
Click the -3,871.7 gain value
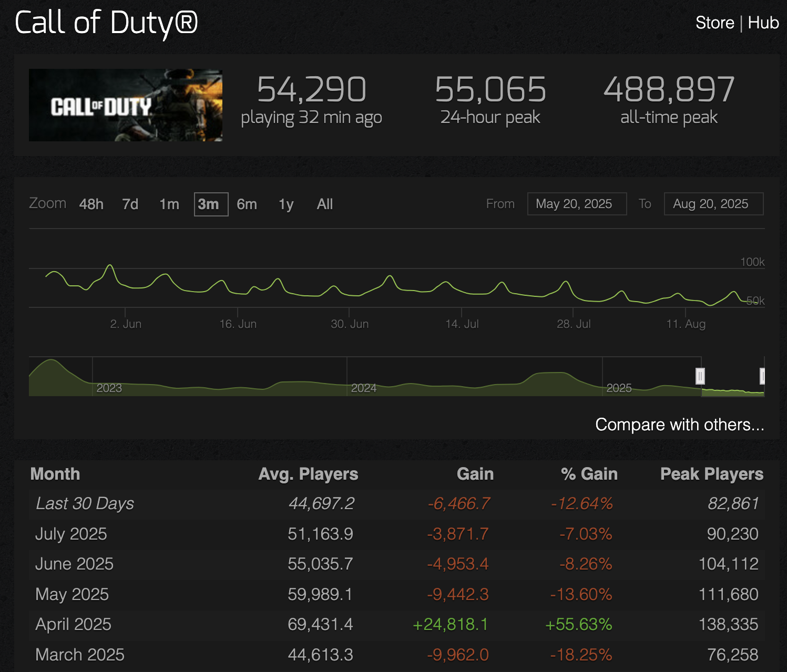tap(458, 534)
